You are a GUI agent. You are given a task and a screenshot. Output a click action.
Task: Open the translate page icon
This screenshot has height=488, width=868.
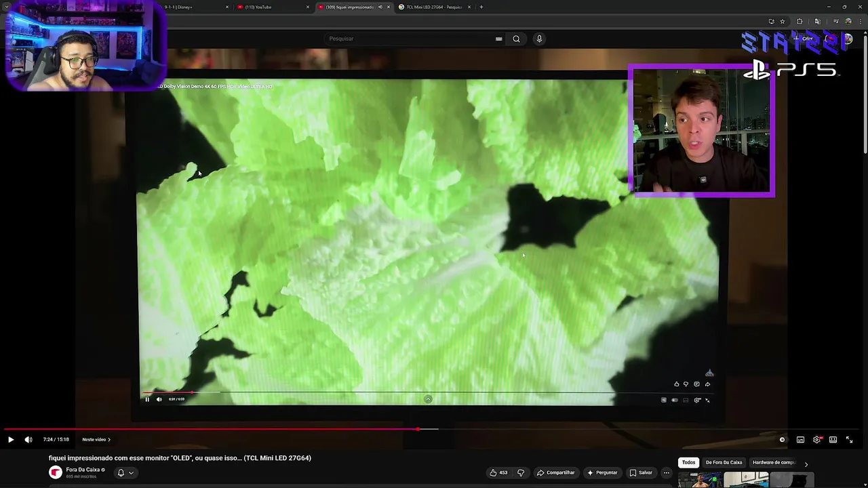click(x=817, y=21)
